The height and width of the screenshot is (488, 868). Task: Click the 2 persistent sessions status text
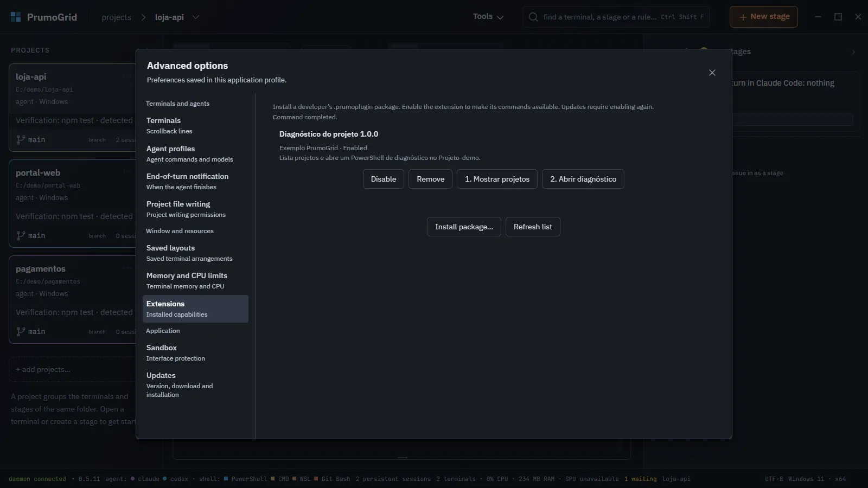click(393, 479)
